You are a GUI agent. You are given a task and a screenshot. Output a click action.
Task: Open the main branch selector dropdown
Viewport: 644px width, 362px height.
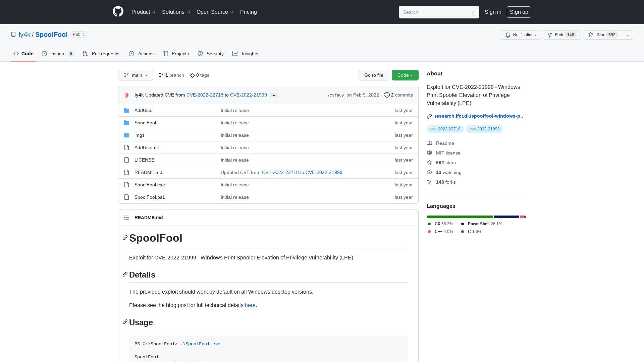tap(136, 75)
